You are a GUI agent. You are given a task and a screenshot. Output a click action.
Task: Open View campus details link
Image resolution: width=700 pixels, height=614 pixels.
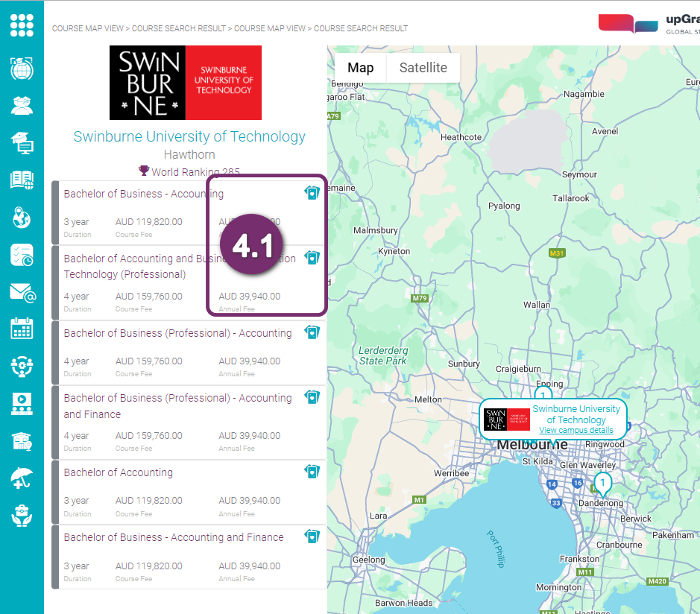pyautogui.click(x=576, y=431)
